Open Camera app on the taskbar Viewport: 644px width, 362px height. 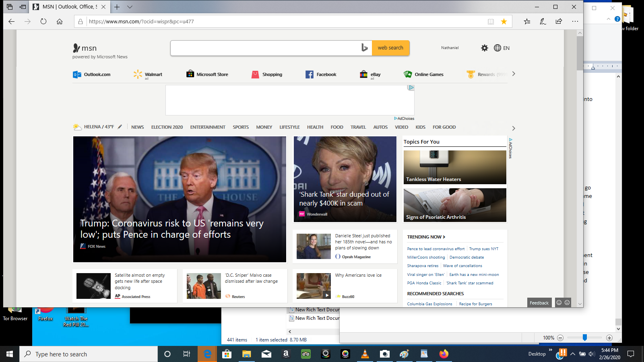(385, 354)
